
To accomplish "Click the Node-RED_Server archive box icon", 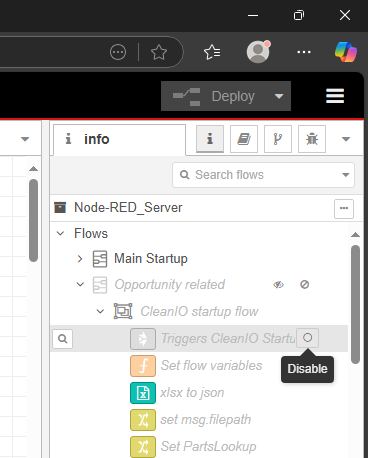I will [x=60, y=207].
